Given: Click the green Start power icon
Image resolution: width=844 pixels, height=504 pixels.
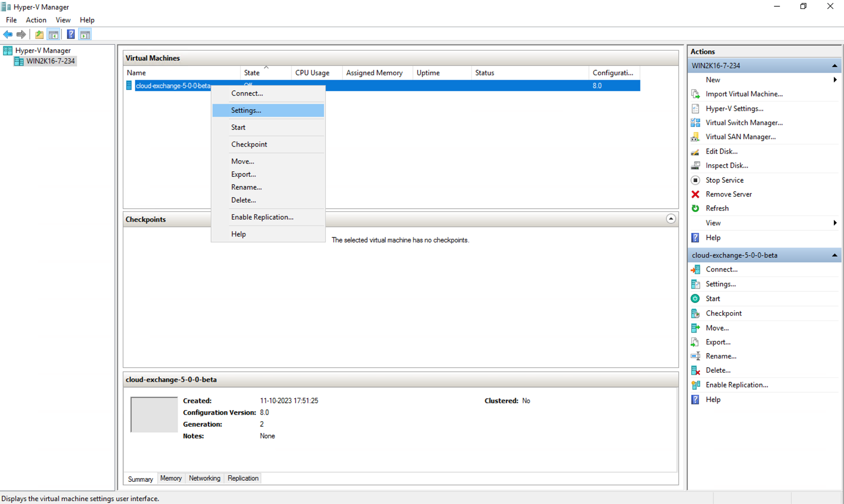Looking at the screenshot, I should tap(695, 298).
